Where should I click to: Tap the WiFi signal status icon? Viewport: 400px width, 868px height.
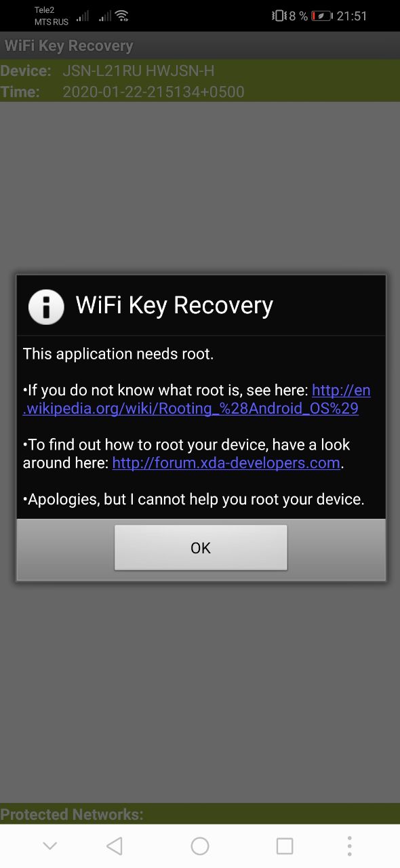pyautogui.click(x=122, y=16)
